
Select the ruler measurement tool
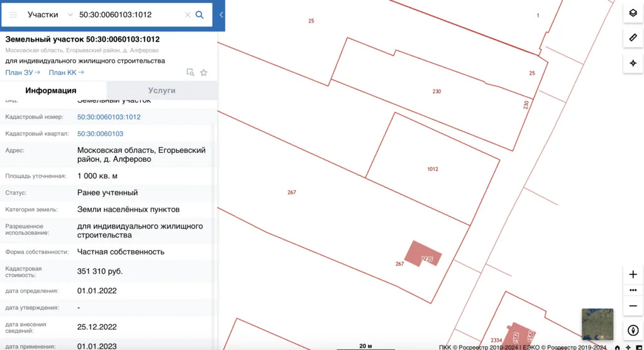coord(633,38)
